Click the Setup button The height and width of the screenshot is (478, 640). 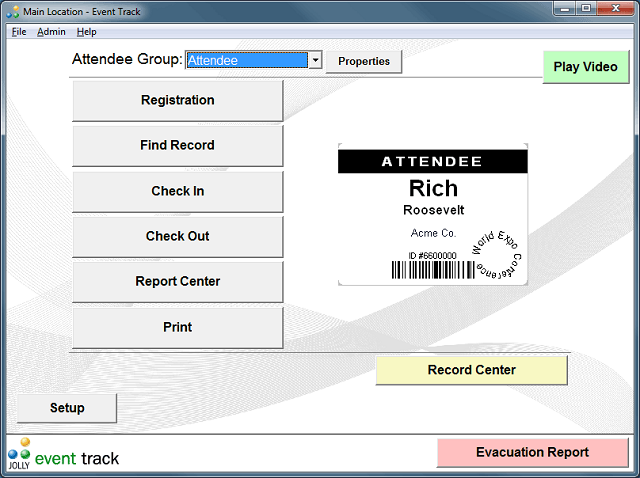tap(67, 408)
